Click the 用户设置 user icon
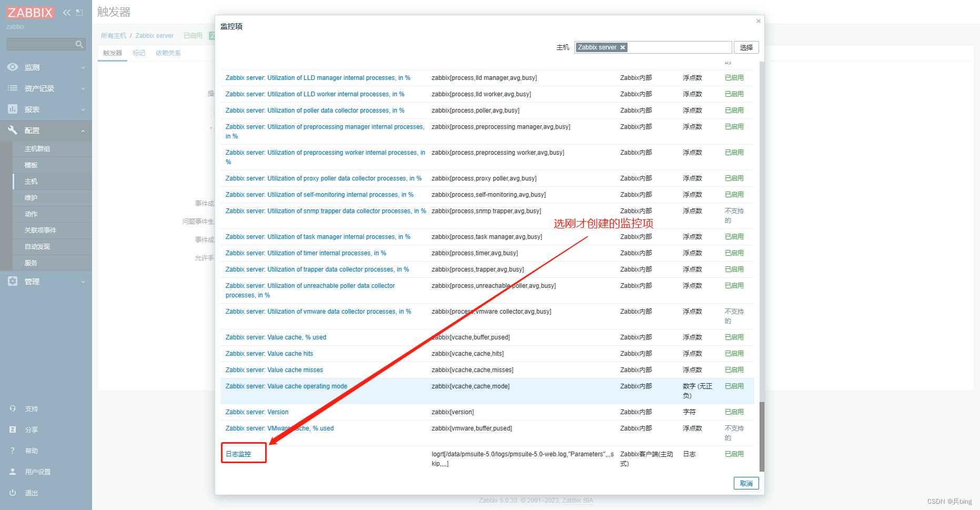The height and width of the screenshot is (510, 980). [13, 472]
